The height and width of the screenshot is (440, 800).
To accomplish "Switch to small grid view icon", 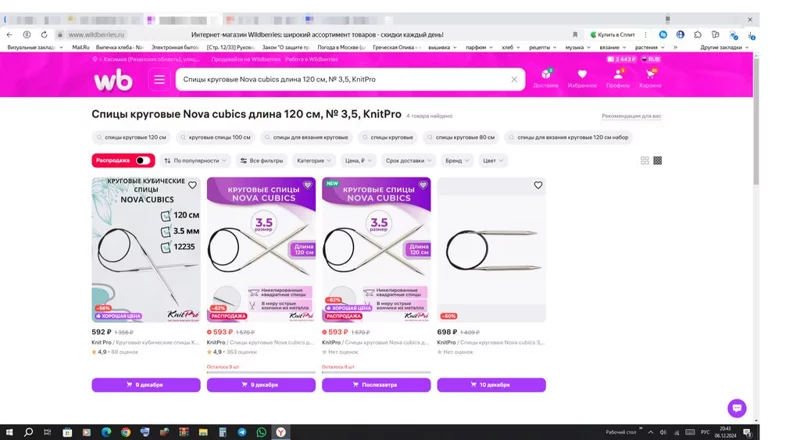I will [658, 160].
